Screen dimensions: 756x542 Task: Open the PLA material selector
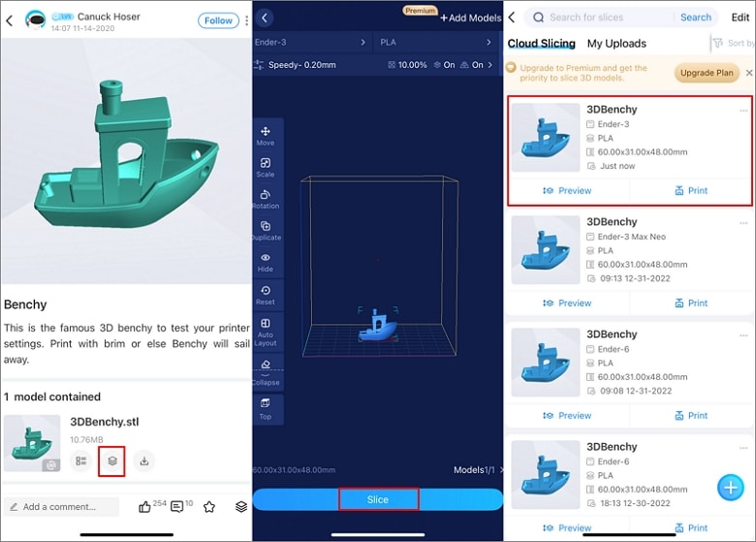[436, 42]
